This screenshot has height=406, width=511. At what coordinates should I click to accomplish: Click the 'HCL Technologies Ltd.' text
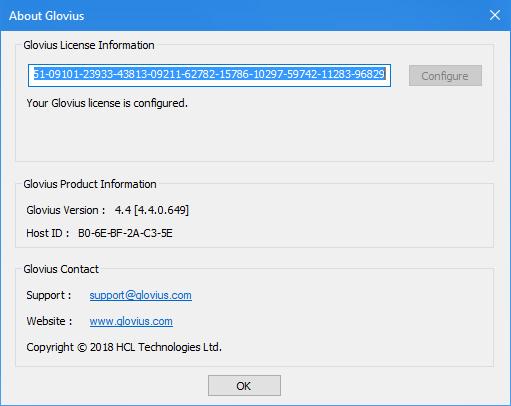click(169, 347)
